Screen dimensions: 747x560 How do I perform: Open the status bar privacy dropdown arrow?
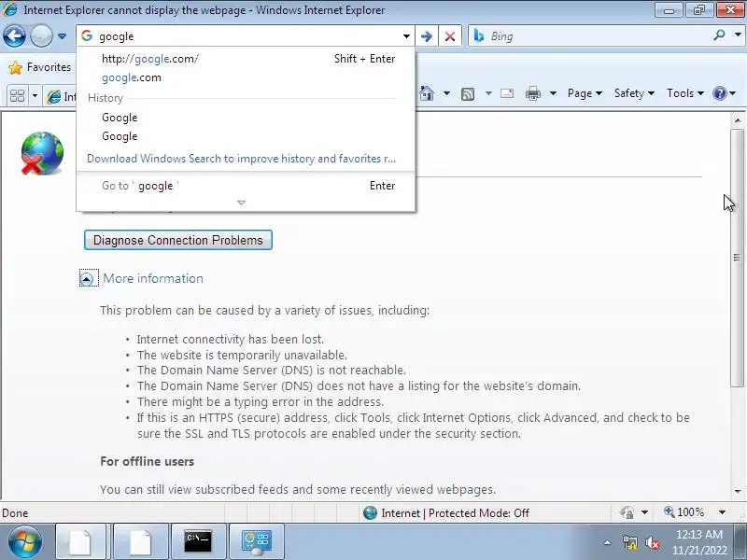pos(644,512)
